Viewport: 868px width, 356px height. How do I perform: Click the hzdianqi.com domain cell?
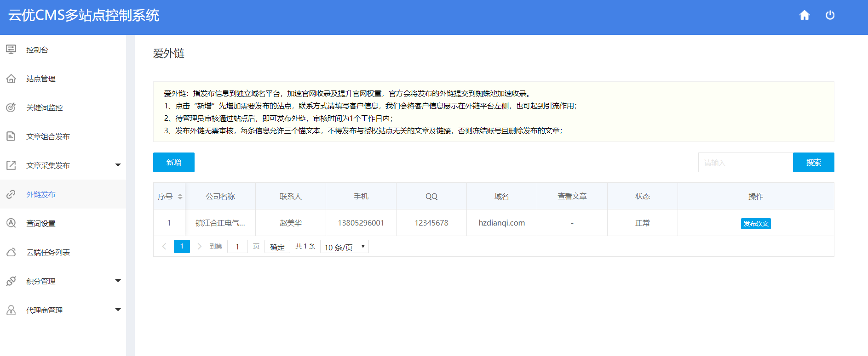point(502,223)
